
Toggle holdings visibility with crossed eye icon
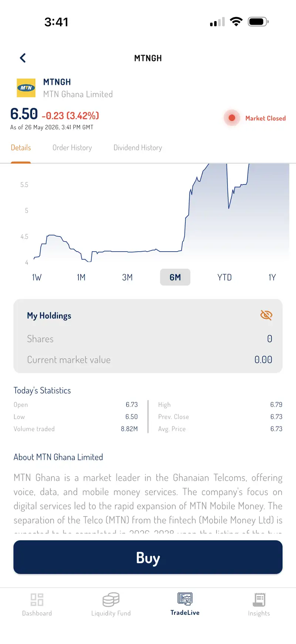[266, 315]
